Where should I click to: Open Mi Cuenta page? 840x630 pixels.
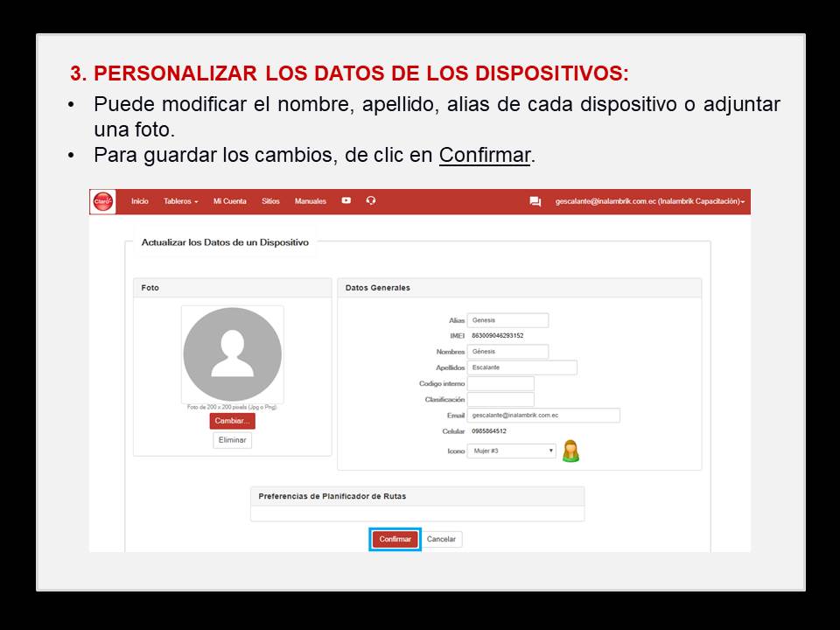[230, 201]
